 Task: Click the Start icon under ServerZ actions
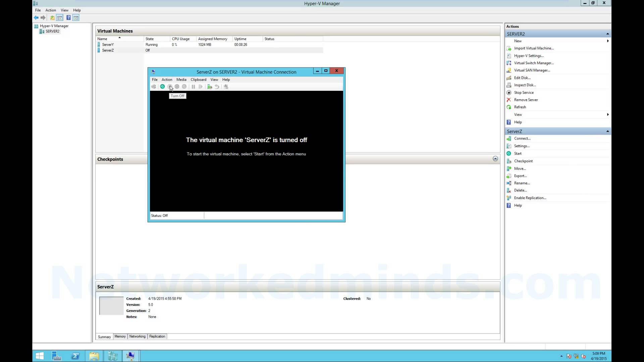pyautogui.click(x=509, y=154)
